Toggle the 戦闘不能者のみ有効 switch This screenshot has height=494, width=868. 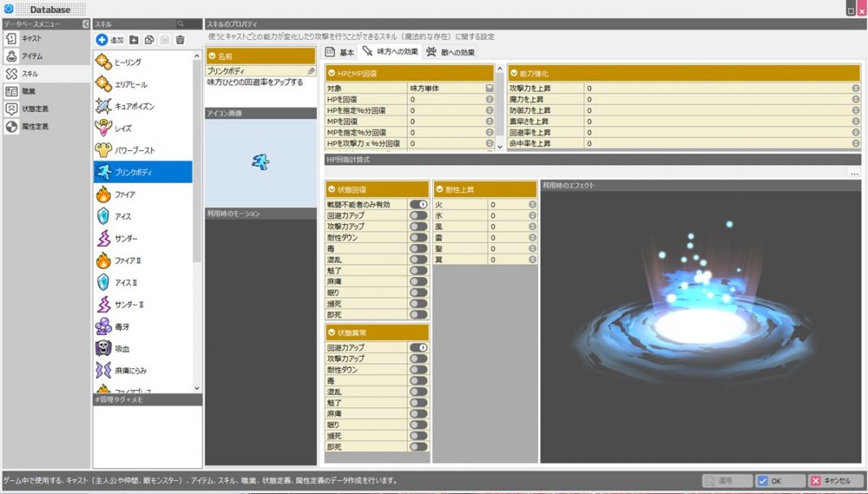tap(419, 206)
